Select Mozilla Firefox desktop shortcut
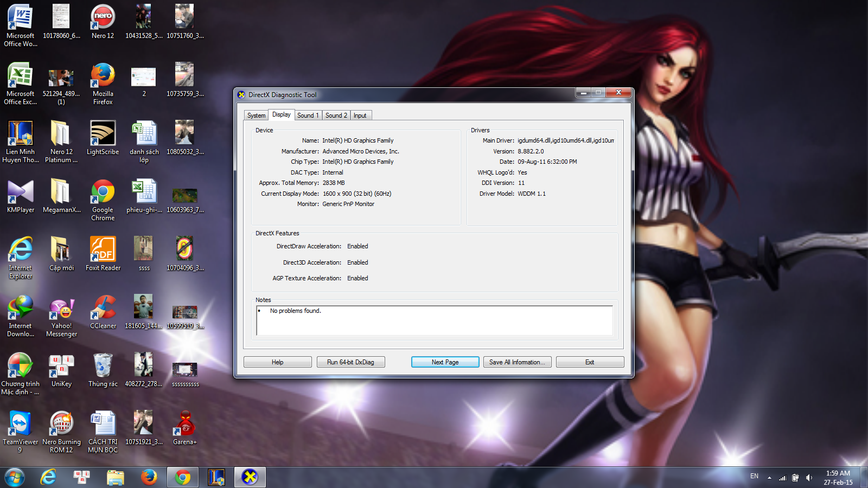868x488 pixels. (103, 84)
